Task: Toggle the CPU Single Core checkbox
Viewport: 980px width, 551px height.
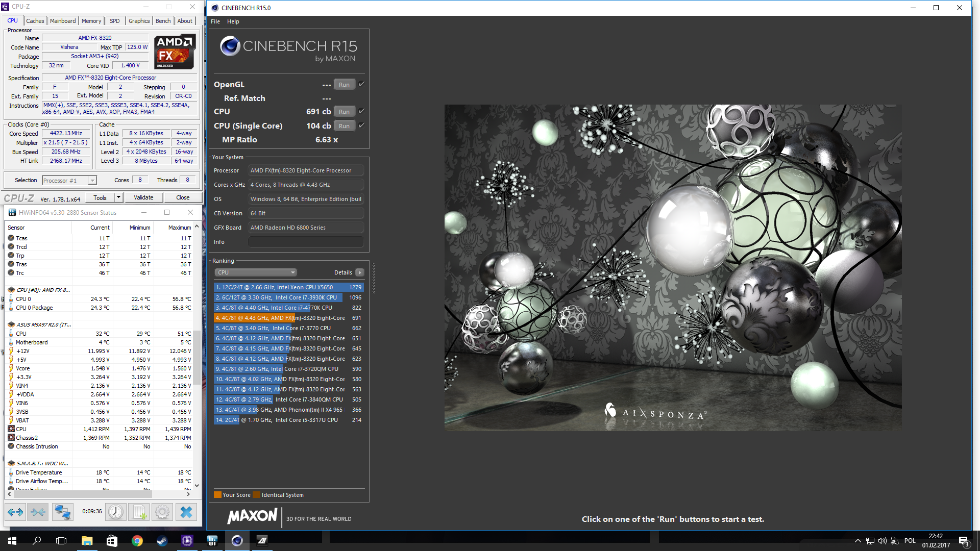Action: click(361, 126)
